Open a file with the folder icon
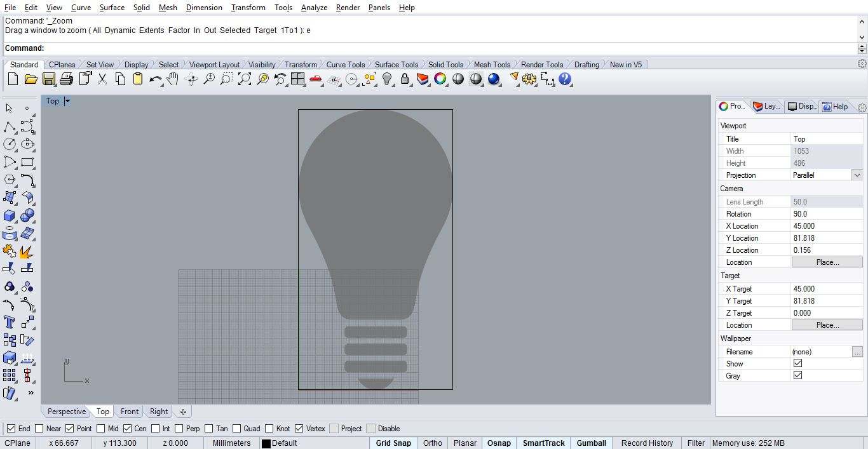 [31, 79]
